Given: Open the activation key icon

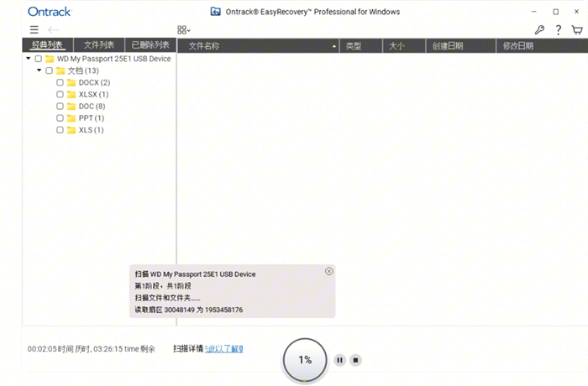Looking at the screenshot, I should tap(539, 30).
